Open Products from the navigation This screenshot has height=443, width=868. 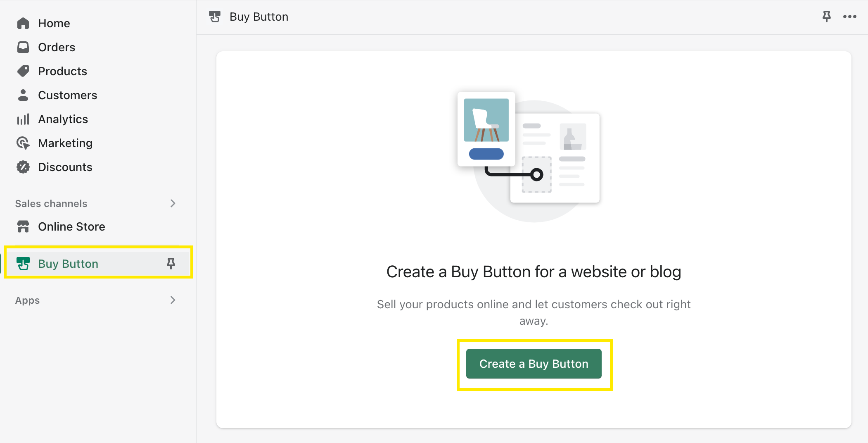click(x=62, y=71)
